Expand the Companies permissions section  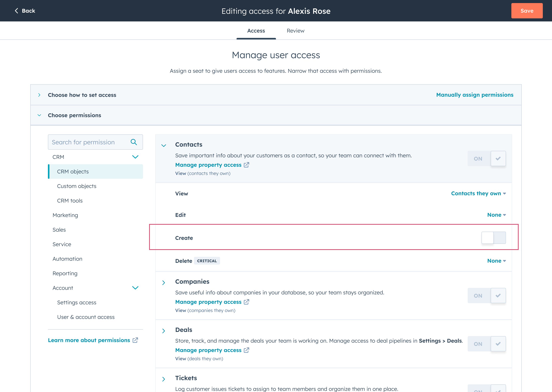164,282
